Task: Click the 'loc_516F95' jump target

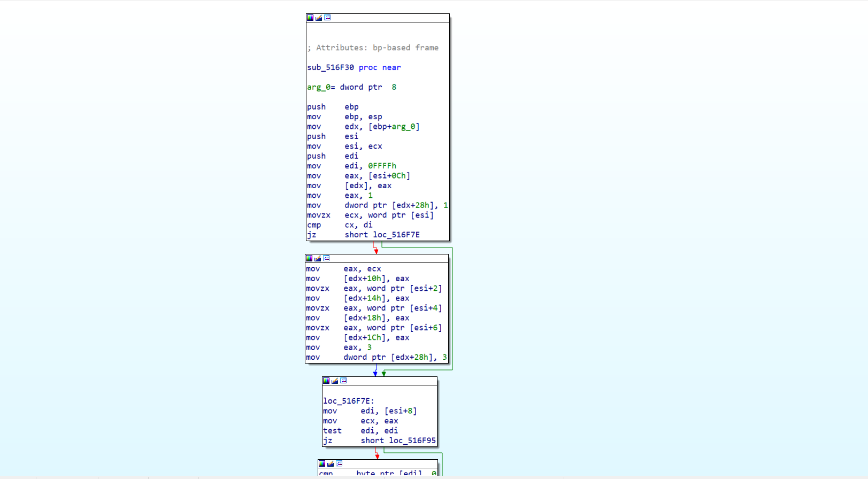Action: [x=412, y=441]
